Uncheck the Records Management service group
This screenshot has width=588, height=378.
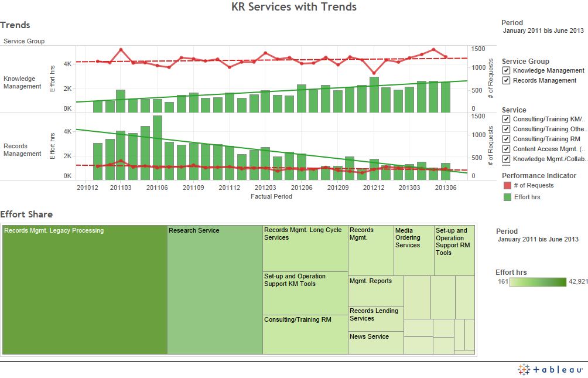[507, 81]
